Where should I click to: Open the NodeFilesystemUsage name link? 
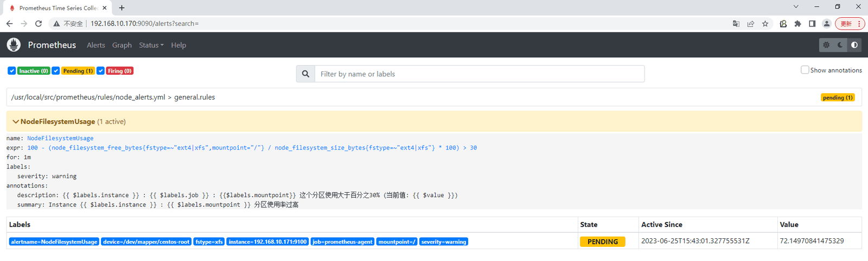(60, 139)
